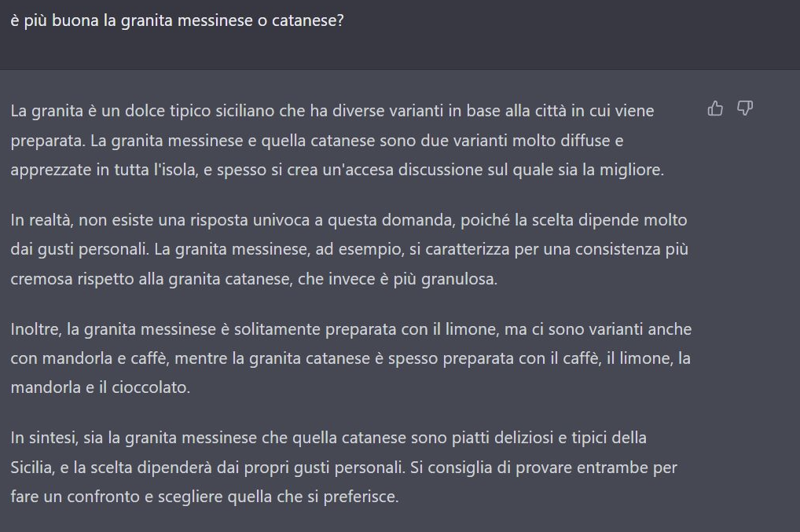Click the paragraph starting 'La granita è un dolce'
The width and height of the screenshot is (800, 532).
pyautogui.click(x=337, y=140)
